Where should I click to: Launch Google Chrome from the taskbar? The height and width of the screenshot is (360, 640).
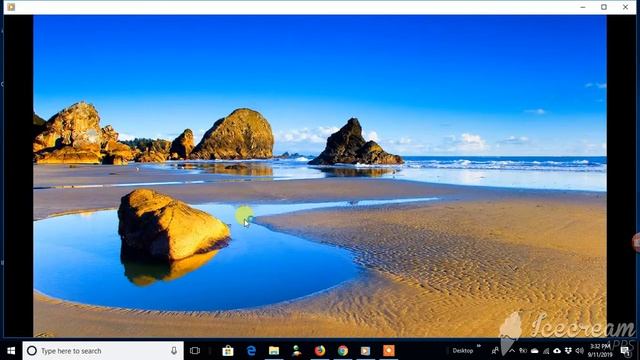click(342, 351)
